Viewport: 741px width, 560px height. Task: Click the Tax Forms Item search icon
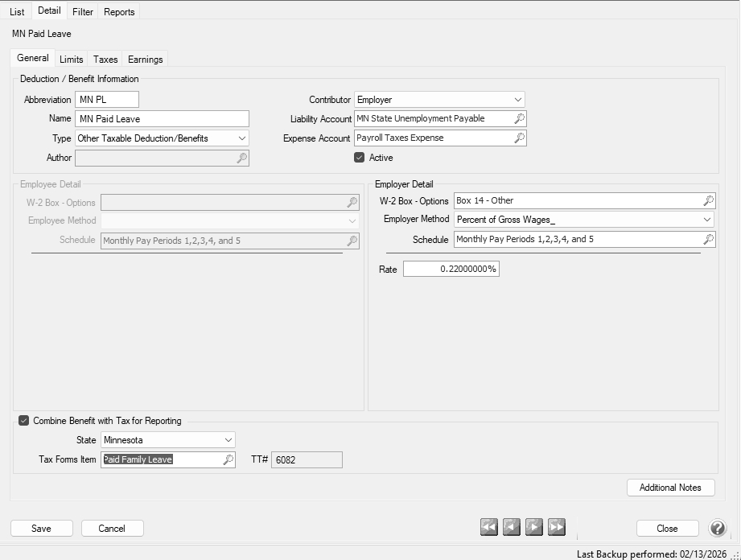228,460
